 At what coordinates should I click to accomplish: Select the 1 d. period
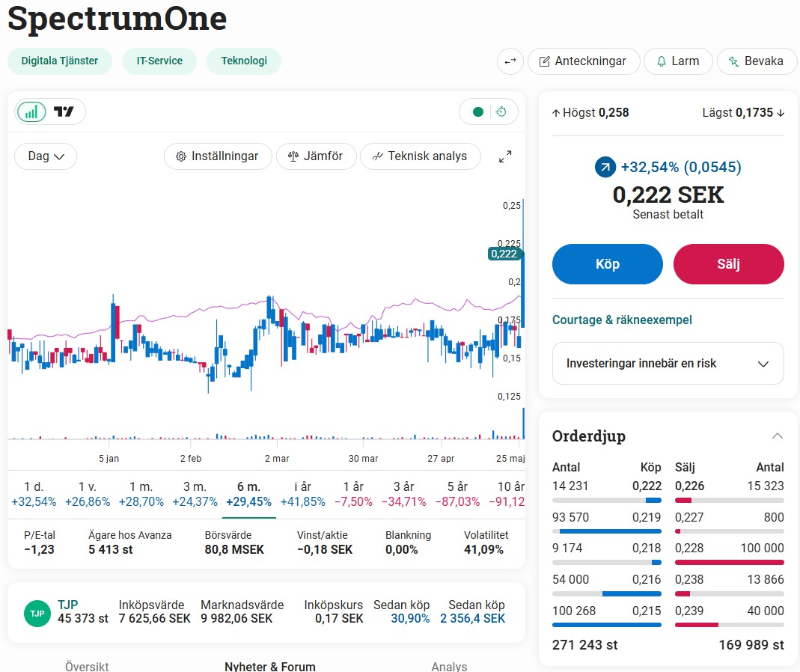(34, 494)
